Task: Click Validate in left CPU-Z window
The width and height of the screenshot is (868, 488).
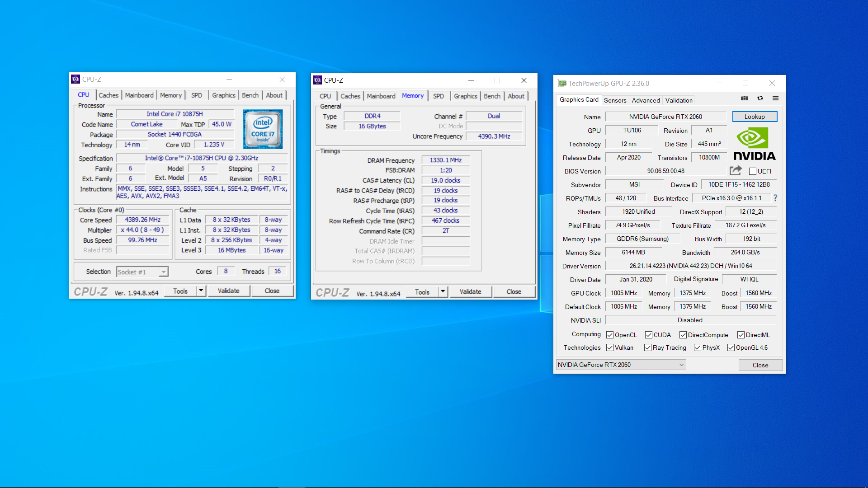Action: [x=229, y=291]
